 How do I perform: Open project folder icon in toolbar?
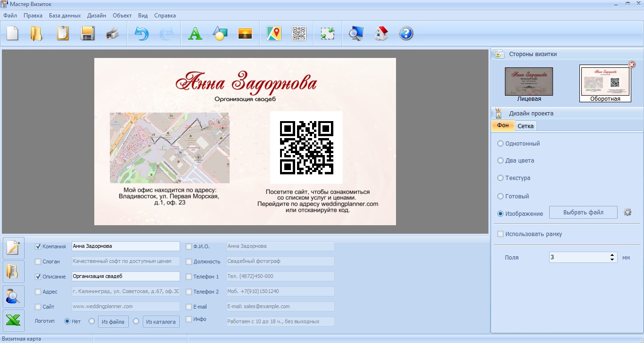(x=36, y=33)
